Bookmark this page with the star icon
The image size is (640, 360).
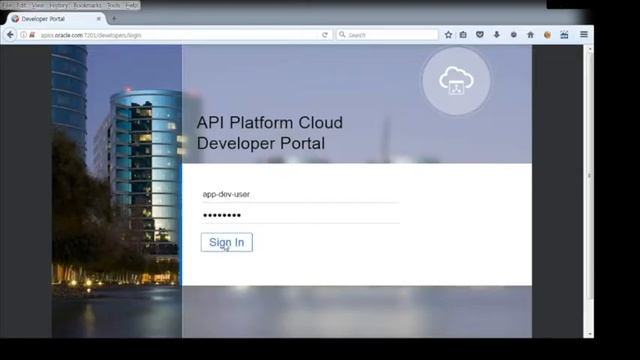click(x=448, y=35)
